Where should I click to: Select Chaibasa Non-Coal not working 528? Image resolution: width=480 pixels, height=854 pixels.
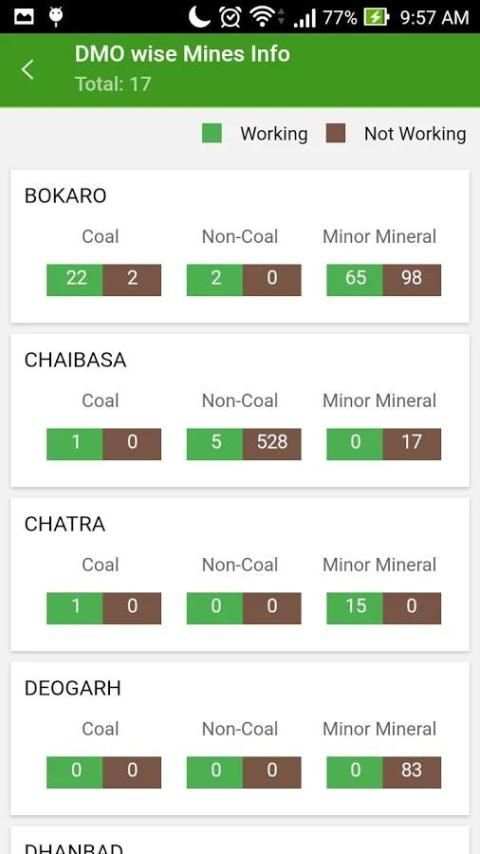tap(272, 444)
